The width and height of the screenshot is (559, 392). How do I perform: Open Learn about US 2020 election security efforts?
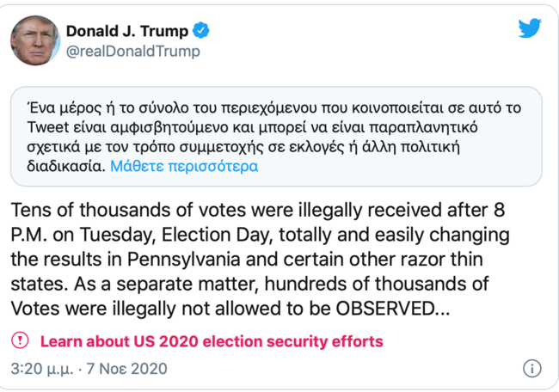(212, 341)
